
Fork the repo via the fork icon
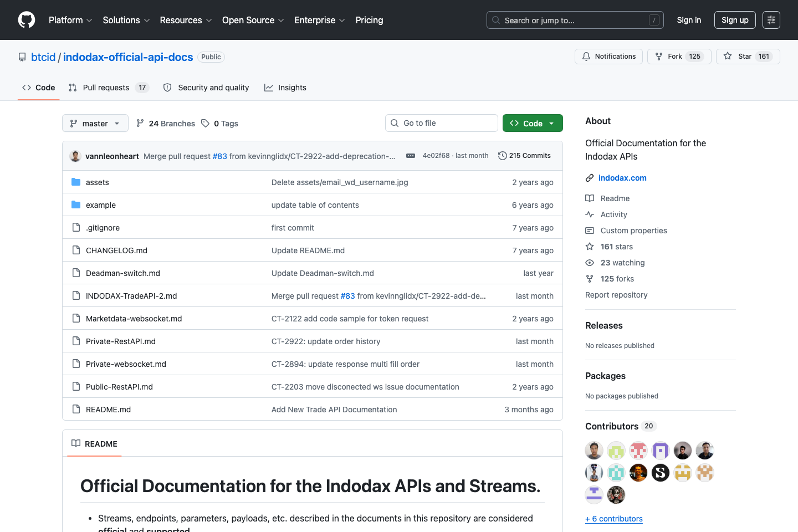click(659, 56)
